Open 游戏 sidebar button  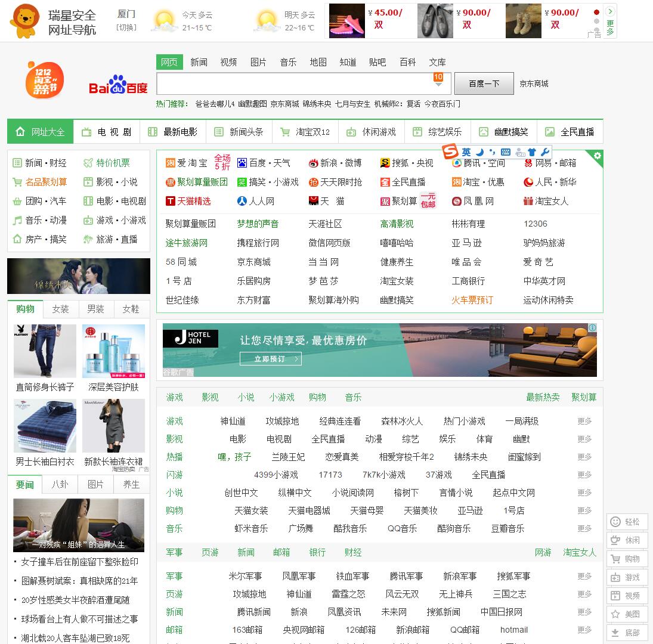click(x=627, y=577)
